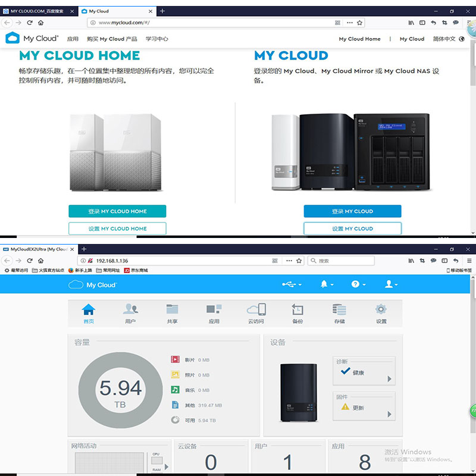Open the Home (首页) dashboard icon

point(88,313)
